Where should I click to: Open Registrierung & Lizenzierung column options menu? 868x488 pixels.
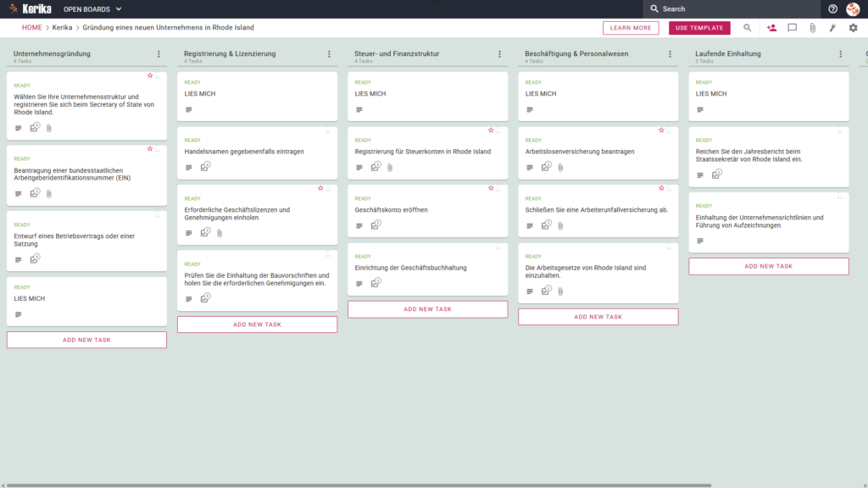pyautogui.click(x=330, y=54)
